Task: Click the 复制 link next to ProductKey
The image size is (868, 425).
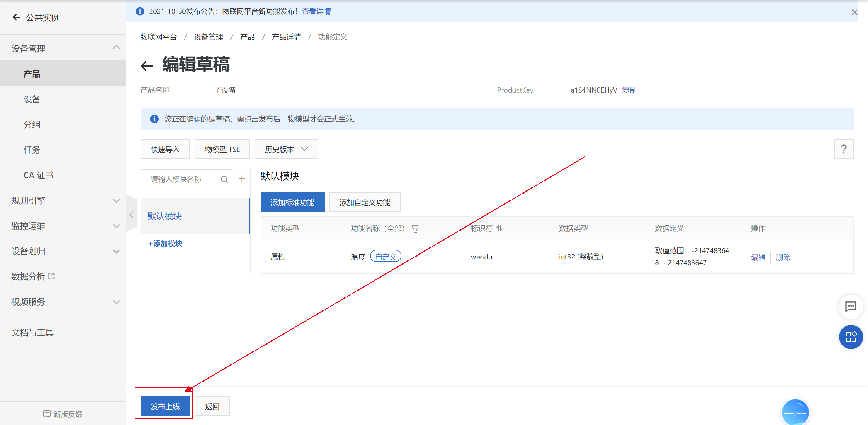Action: (x=629, y=90)
